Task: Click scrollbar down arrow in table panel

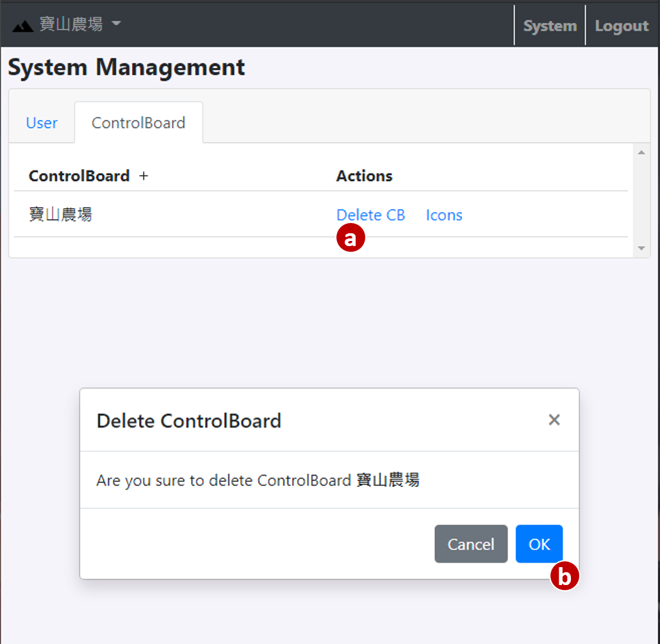Action: [641, 249]
